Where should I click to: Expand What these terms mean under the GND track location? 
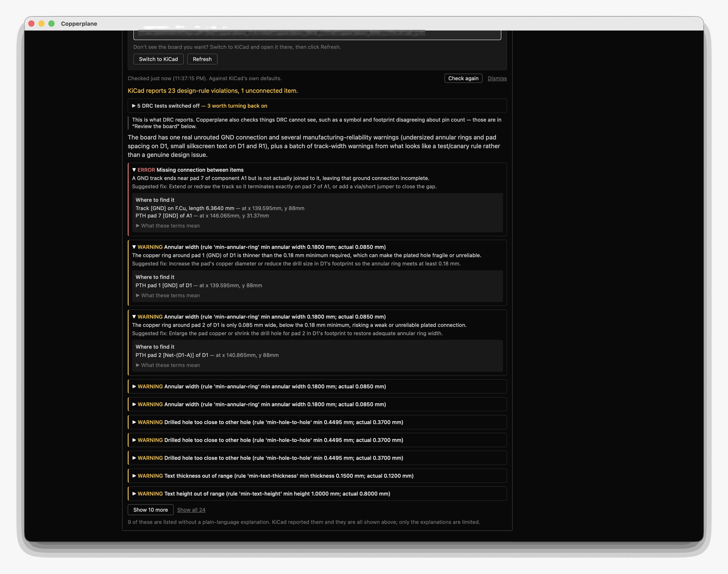[168, 226]
